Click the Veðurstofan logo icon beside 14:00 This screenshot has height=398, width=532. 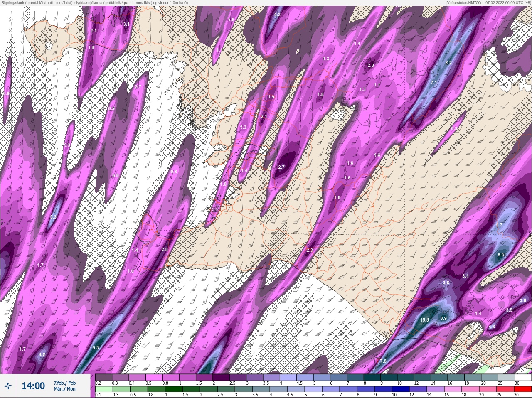coord(8,386)
